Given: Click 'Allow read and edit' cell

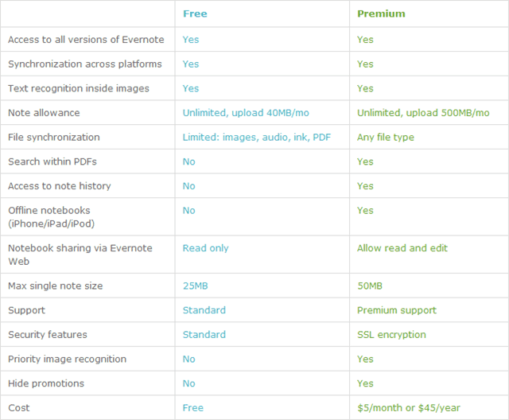Looking at the screenshot, I should 402,248.
